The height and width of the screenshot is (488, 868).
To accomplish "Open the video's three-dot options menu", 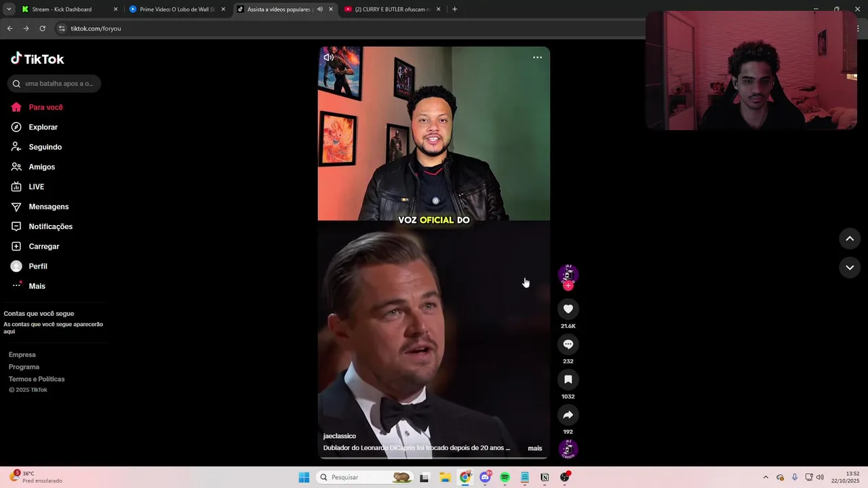I will [537, 58].
